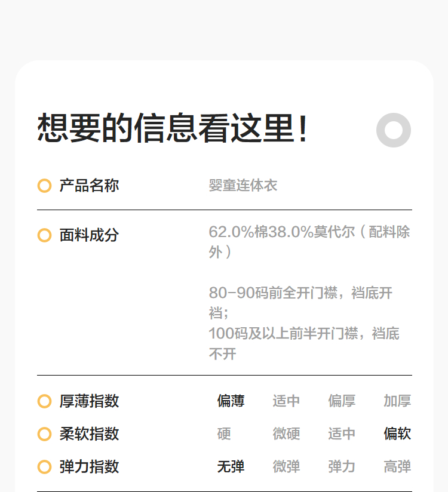Viewport: 448px width, 492px height.
Task: Select 偏厚 thickness option
Action: point(342,401)
